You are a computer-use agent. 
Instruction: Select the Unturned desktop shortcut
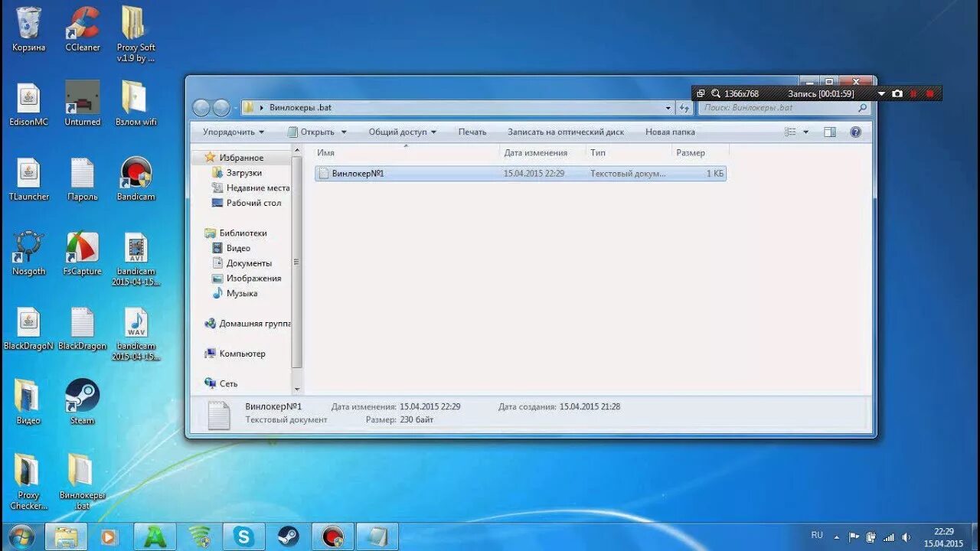point(83,104)
